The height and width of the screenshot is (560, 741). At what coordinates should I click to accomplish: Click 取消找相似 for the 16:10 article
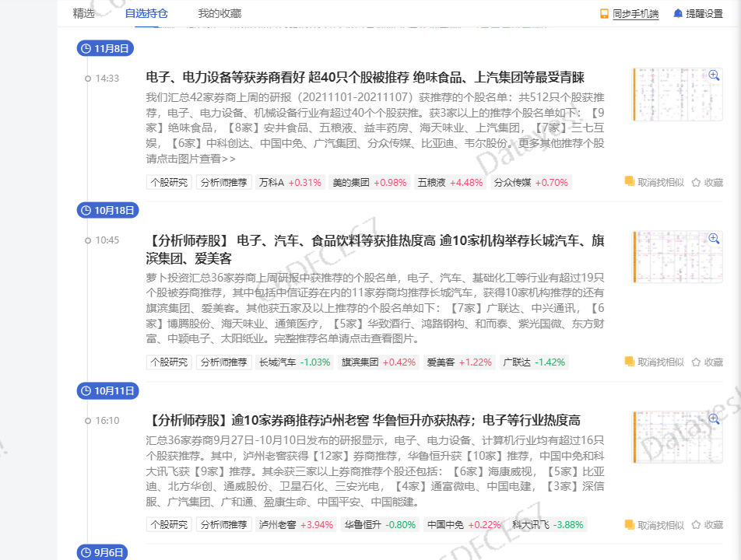[x=655, y=525]
